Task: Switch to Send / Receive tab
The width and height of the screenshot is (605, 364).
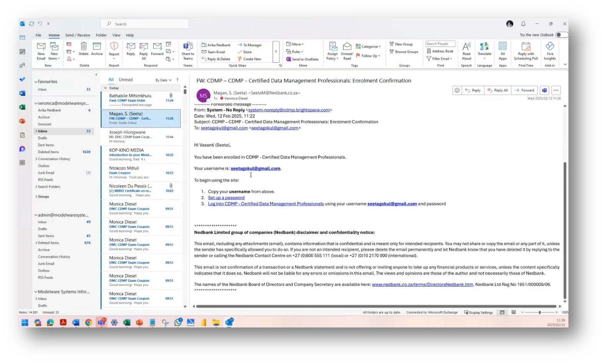Action: coord(77,35)
